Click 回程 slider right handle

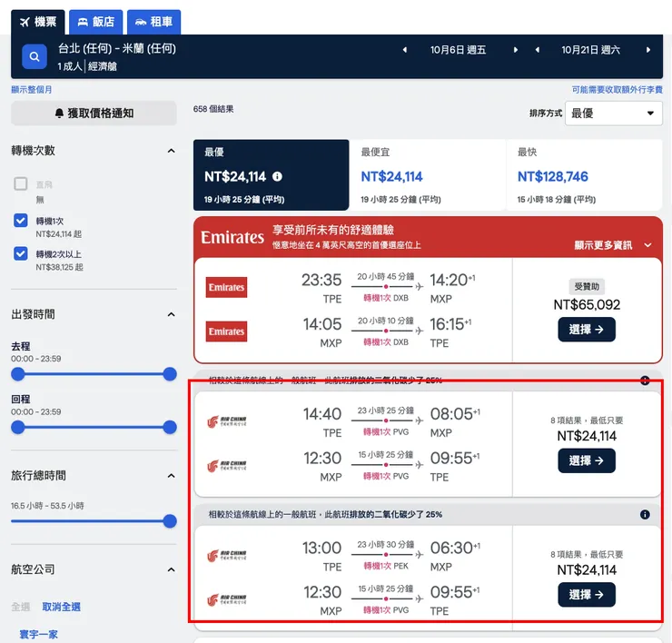coord(170,427)
